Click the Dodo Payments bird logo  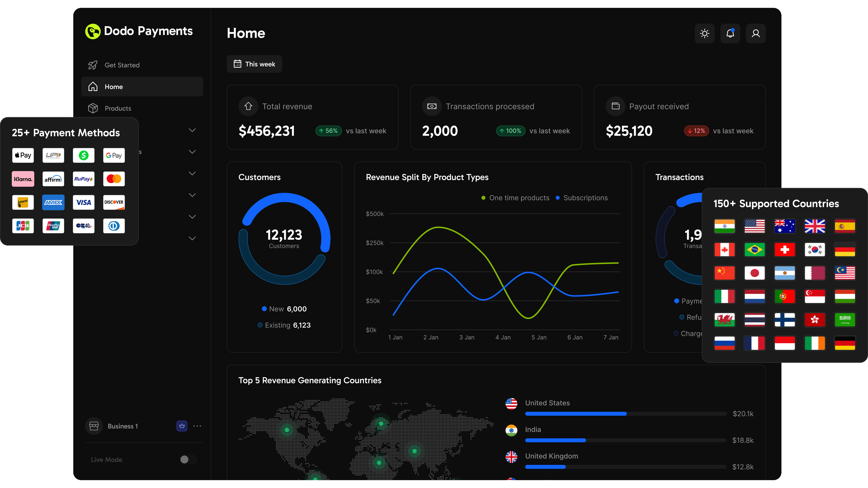tap(93, 32)
